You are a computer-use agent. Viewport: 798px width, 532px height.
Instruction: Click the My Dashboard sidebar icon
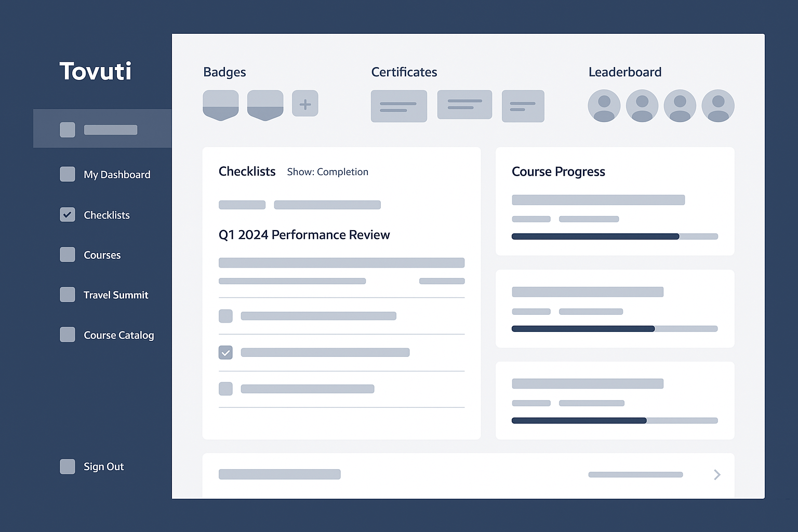[68, 175]
